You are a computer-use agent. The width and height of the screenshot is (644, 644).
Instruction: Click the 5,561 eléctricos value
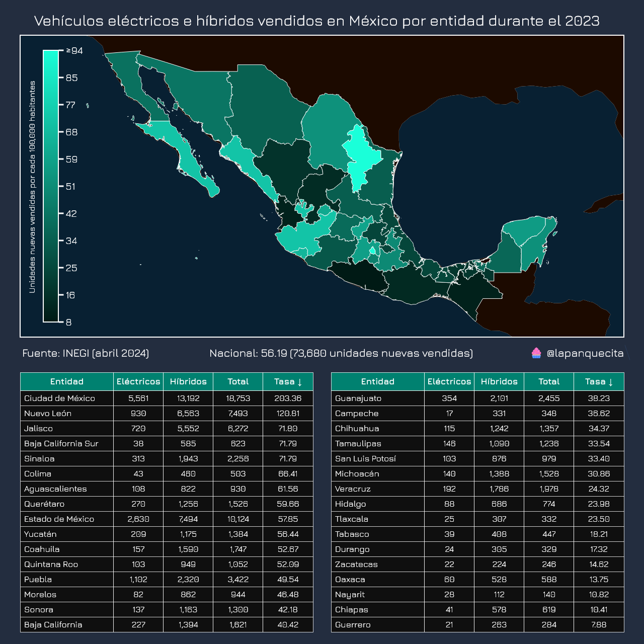coord(138,398)
